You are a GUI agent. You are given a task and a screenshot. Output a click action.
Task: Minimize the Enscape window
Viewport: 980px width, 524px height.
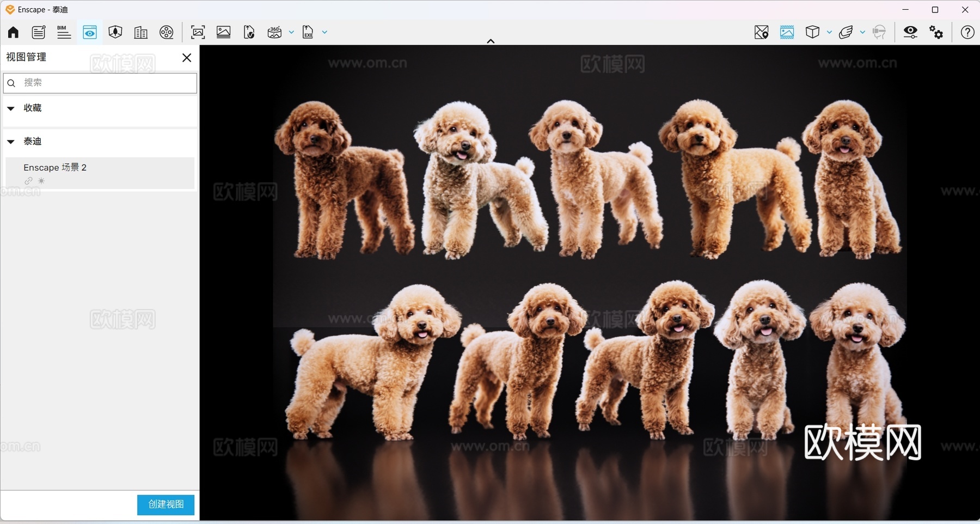(905, 9)
